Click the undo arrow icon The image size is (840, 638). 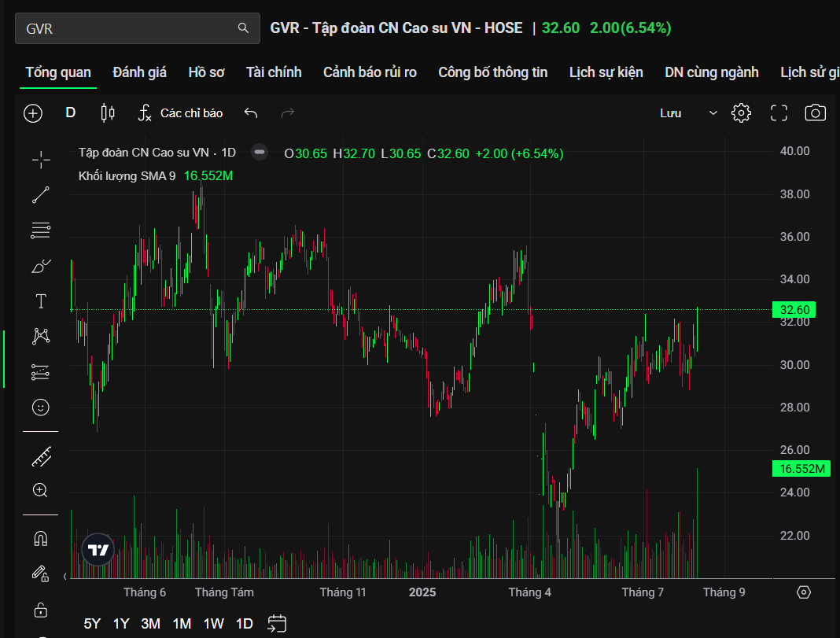click(251, 113)
